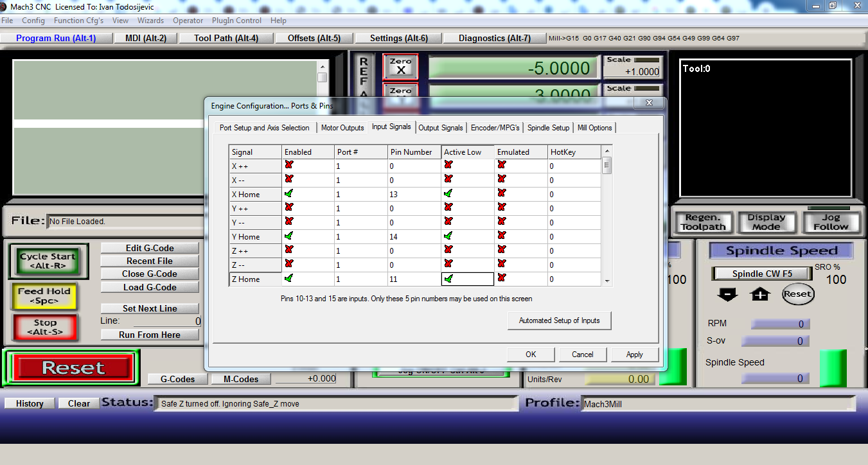This screenshot has width=868, height=465.
Task: Click the Edit G-Code button
Action: coord(150,248)
